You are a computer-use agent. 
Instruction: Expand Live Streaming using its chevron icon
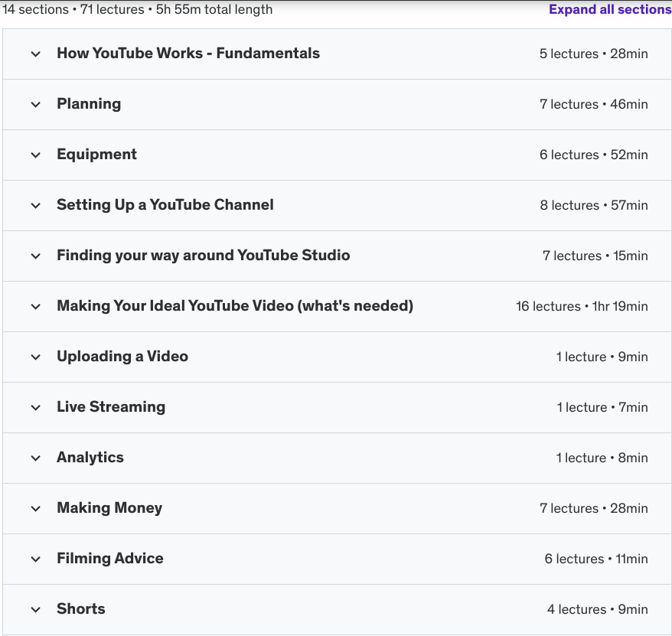tap(35, 408)
